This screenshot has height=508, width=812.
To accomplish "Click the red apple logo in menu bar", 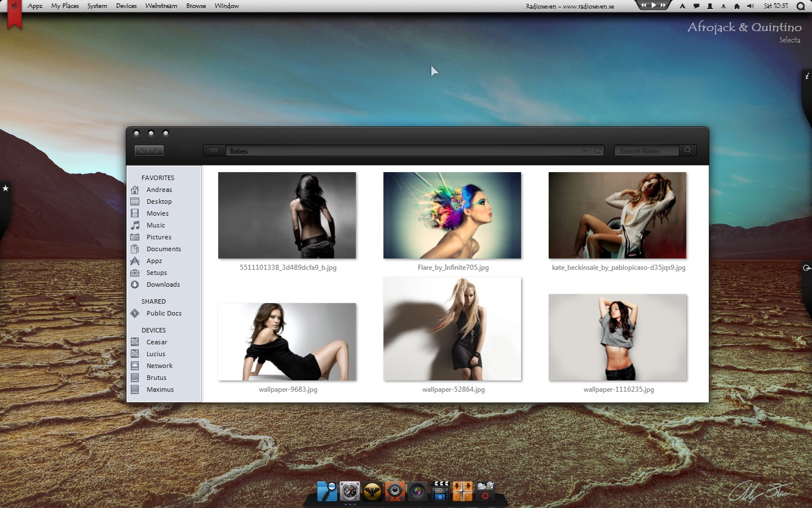I will 15,6.
